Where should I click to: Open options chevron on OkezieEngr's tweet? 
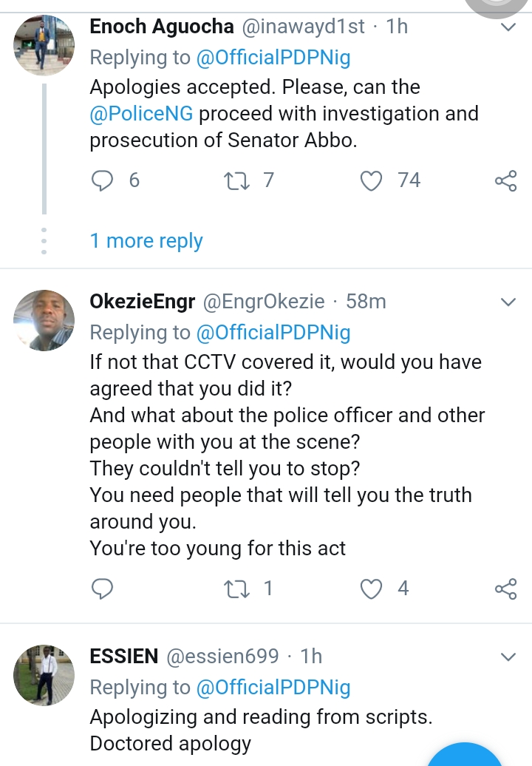pos(508,302)
